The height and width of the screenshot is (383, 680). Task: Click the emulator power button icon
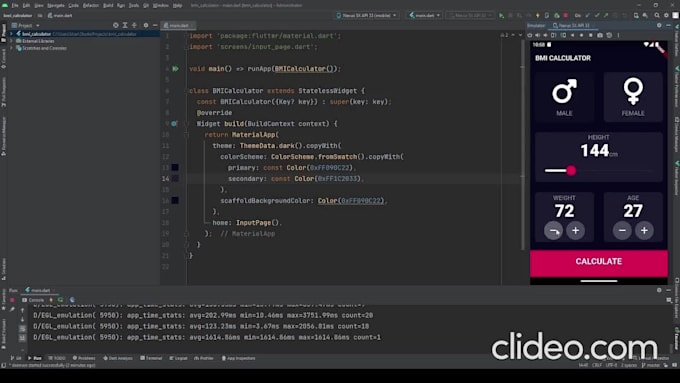[x=530, y=35]
